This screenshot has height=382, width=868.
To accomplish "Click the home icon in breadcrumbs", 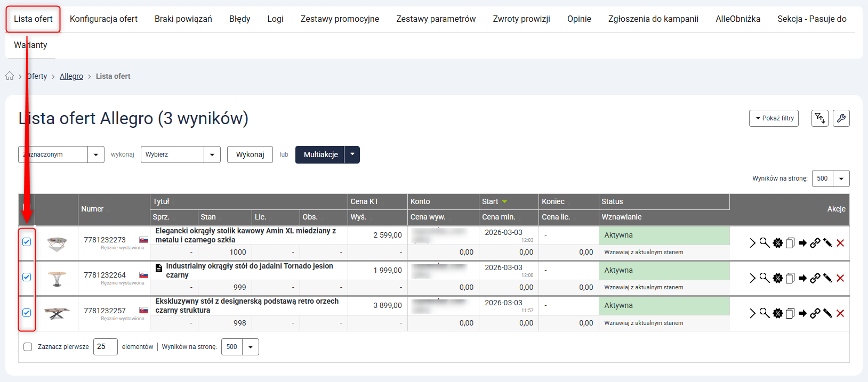I will pyautogui.click(x=10, y=76).
